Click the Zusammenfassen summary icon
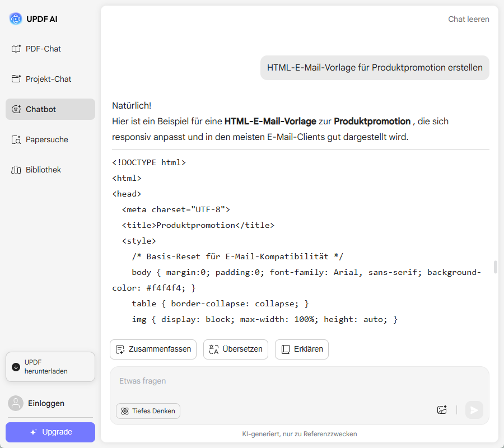The width and height of the screenshot is (504, 448). [120, 349]
